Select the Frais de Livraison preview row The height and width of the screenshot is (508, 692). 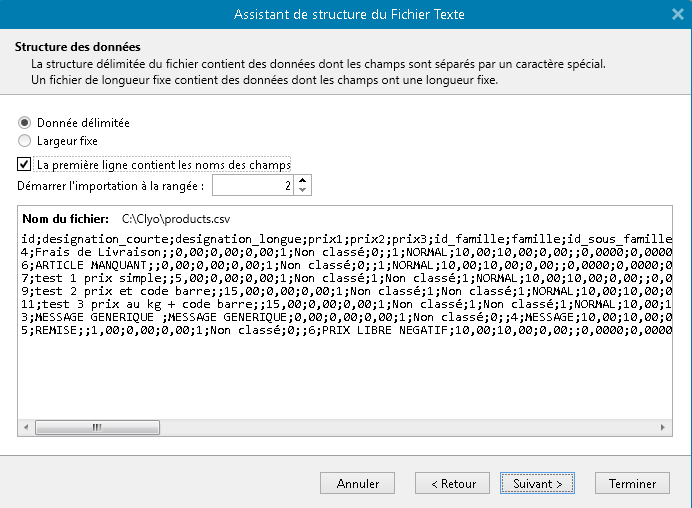point(340,252)
